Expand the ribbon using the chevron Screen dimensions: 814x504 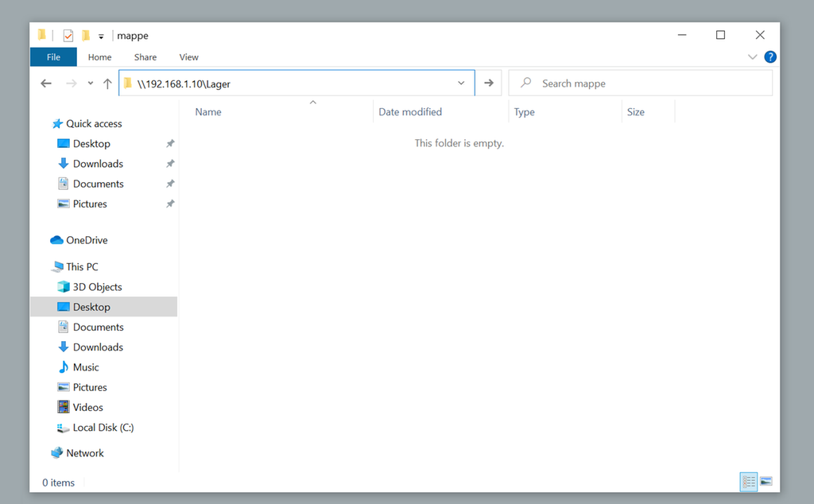pyautogui.click(x=753, y=57)
